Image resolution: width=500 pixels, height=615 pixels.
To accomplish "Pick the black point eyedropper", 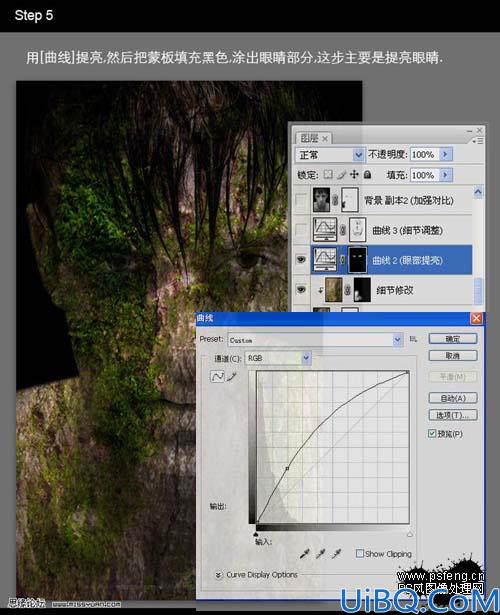I will click(x=305, y=554).
